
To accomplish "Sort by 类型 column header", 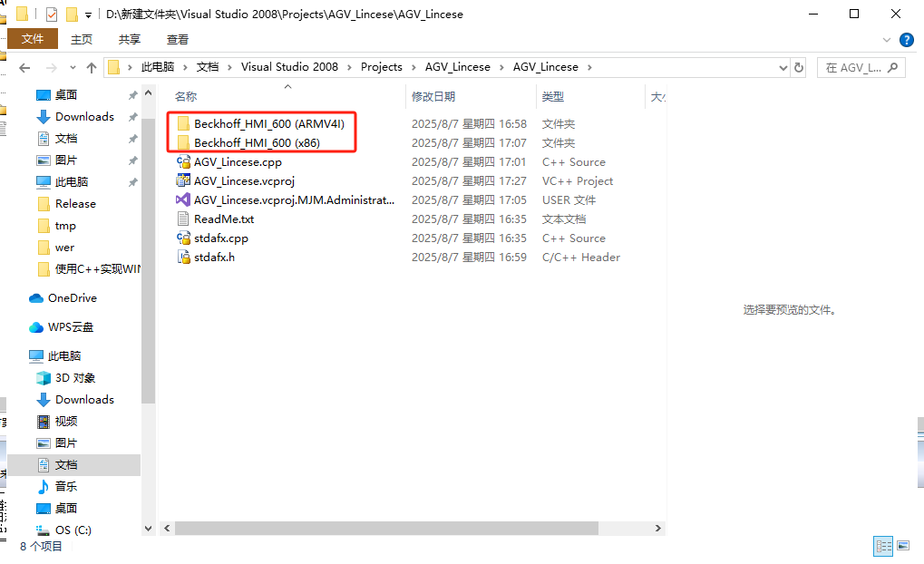I will 553,97.
